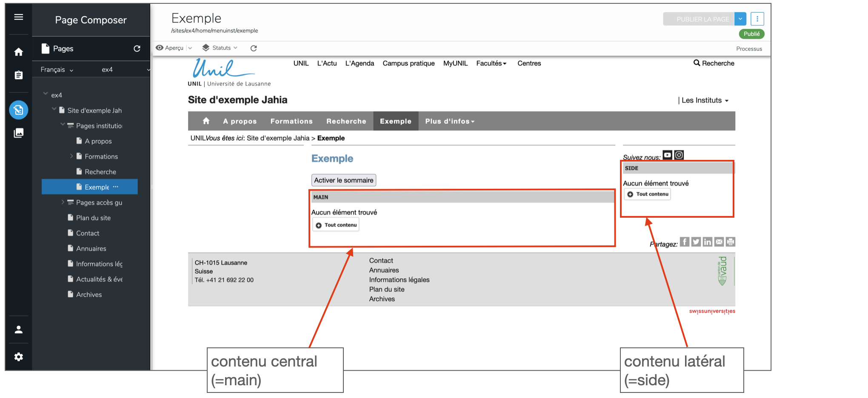Refresh the Pages tree
The width and height of the screenshot is (868, 398).
click(137, 48)
